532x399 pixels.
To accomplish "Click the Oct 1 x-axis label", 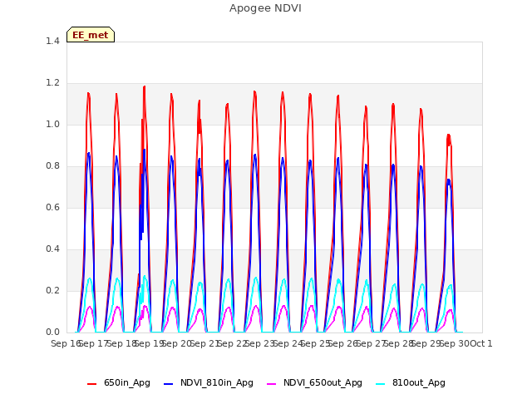I will (x=481, y=343).
